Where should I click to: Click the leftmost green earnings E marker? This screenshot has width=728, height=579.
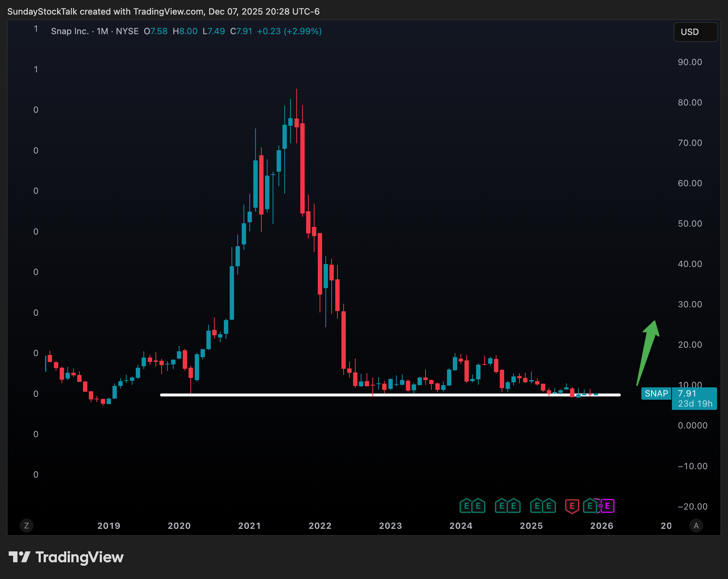tap(466, 506)
